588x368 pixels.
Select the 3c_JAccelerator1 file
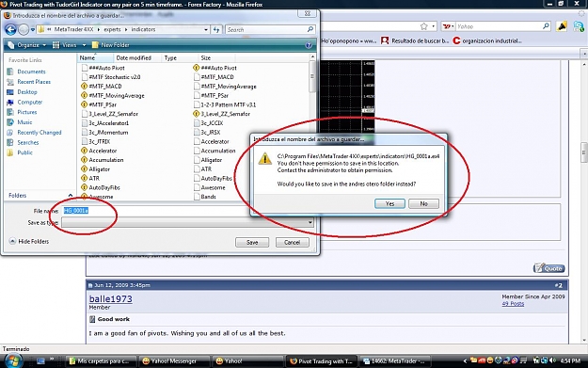tap(105, 123)
